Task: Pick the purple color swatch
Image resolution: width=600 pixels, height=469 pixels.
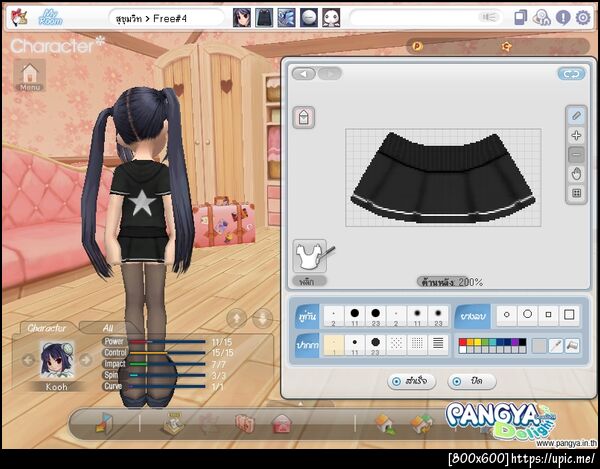Action: [515, 342]
